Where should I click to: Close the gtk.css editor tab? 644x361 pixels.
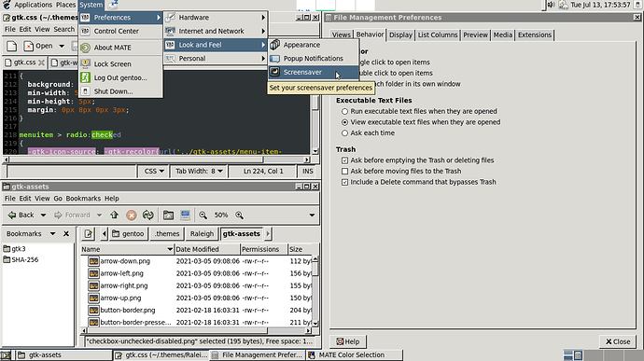pyautogui.click(x=41, y=62)
